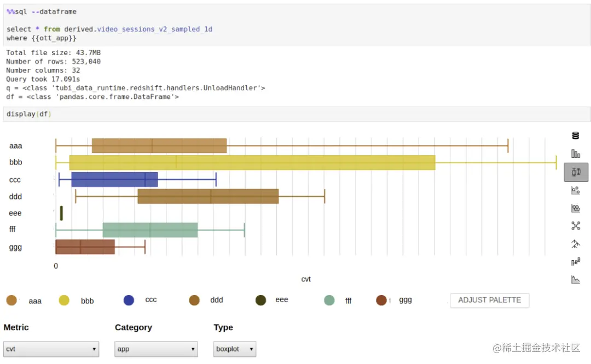The height and width of the screenshot is (364, 591).
Task: Select the stacked blocks chart icon
Action: click(576, 262)
